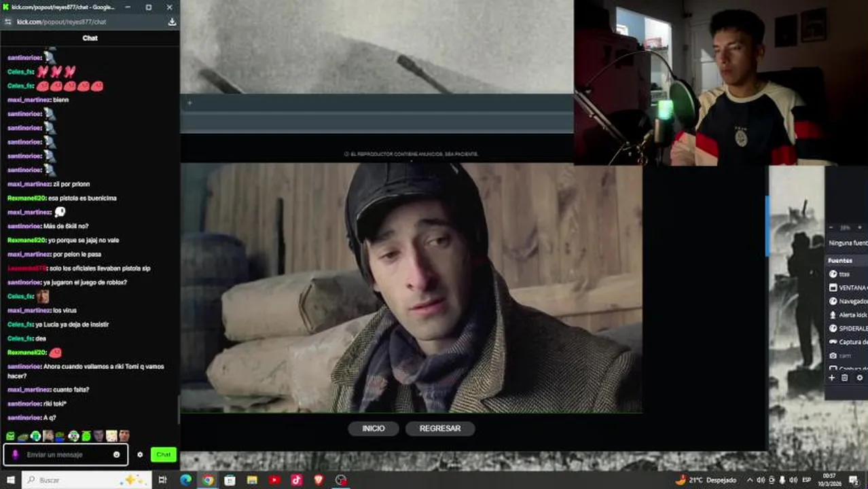Open site information icon beside kick.com URL

click(8, 22)
